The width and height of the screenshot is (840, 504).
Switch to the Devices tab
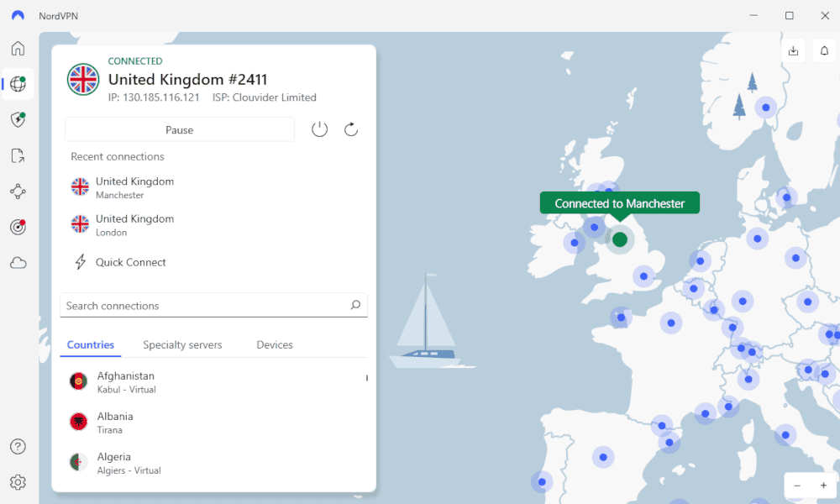click(275, 344)
